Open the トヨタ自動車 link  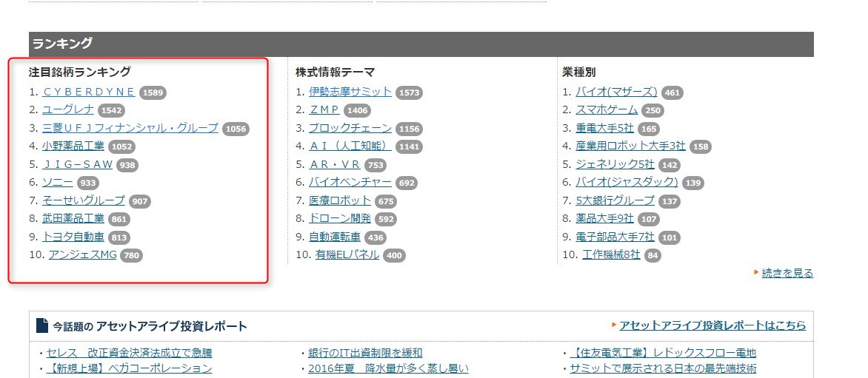pyautogui.click(x=73, y=237)
